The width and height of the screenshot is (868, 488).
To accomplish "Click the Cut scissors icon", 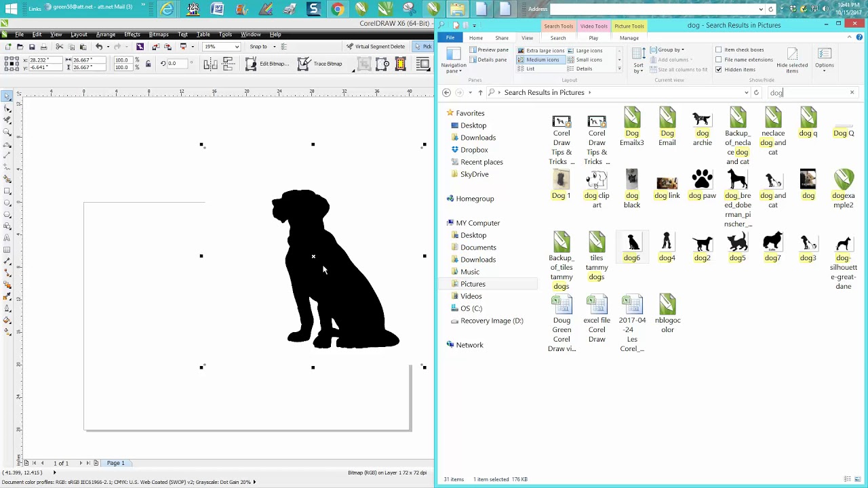I will coord(60,47).
